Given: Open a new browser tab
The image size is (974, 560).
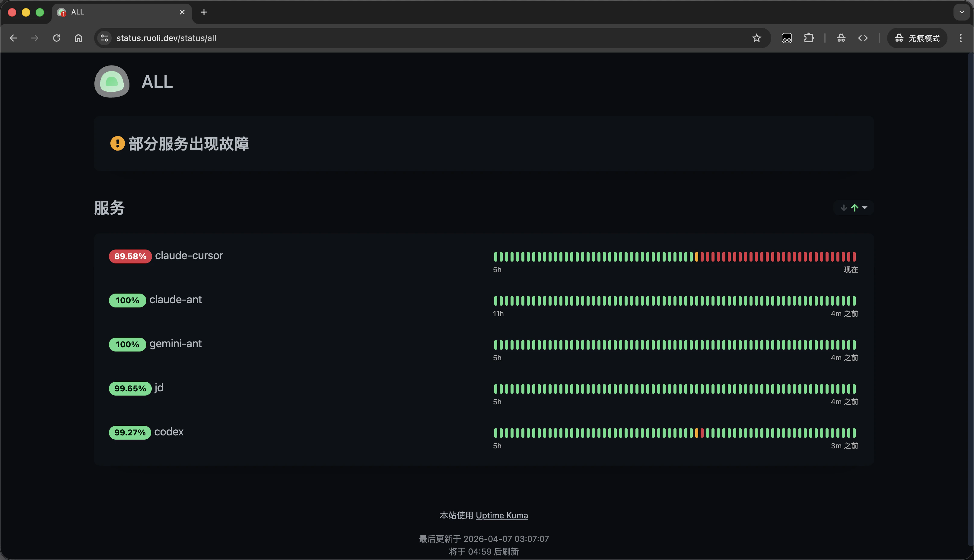Looking at the screenshot, I should [x=204, y=12].
